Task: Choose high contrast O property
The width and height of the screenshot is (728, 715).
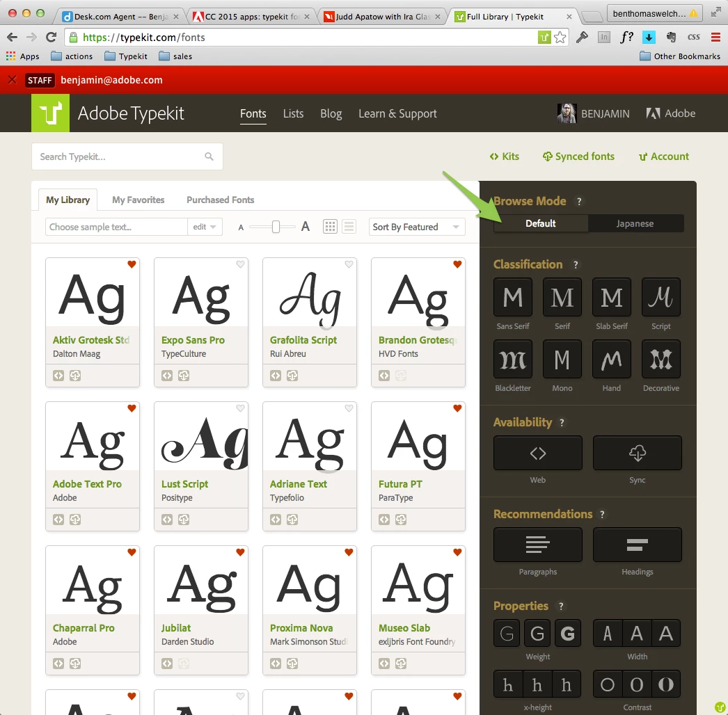Action: (x=666, y=684)
